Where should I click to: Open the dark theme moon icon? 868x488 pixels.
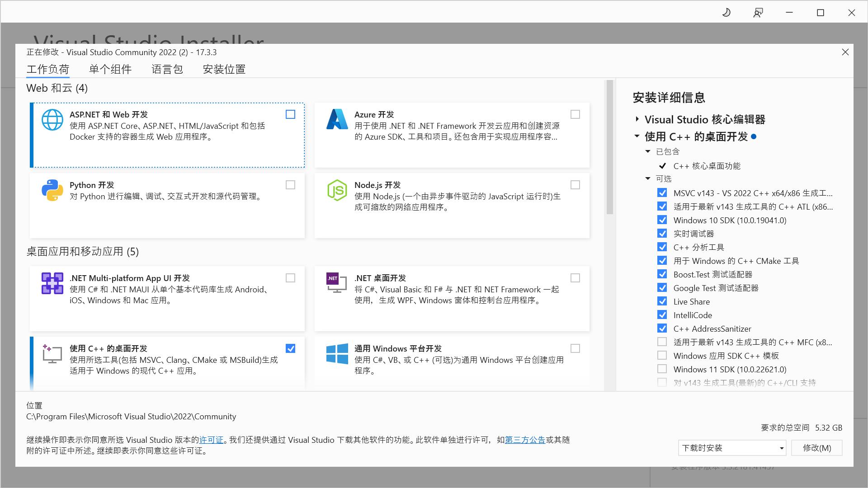[726, 12]
